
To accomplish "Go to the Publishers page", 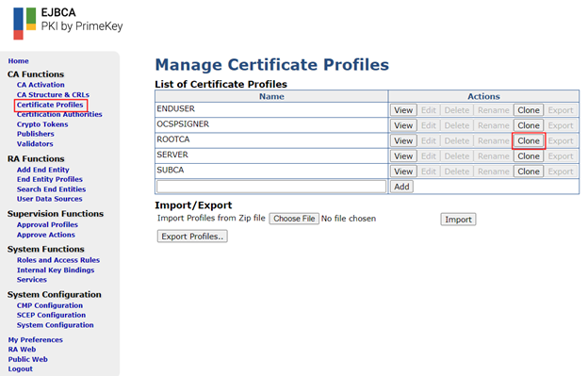I will pyautogui.click(x=35, y=134).
